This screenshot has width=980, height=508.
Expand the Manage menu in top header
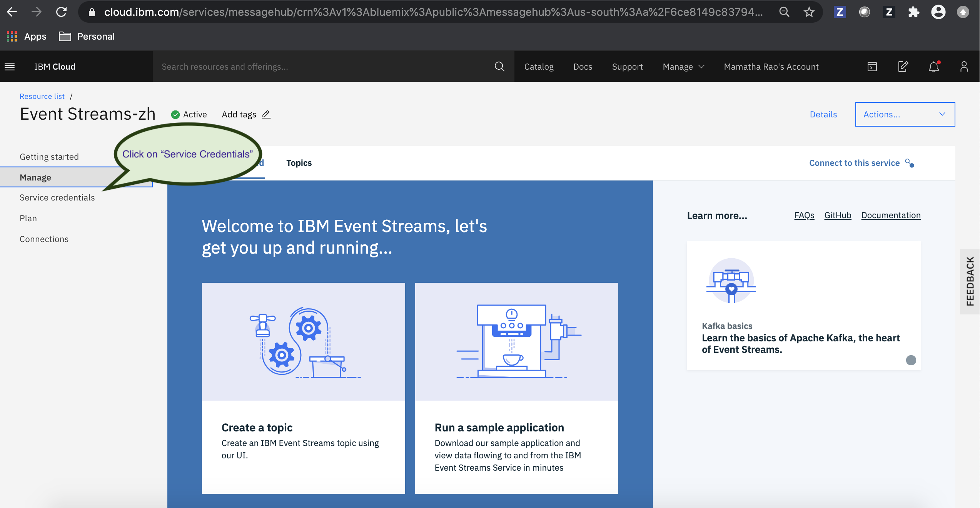(x=683, y=67)
